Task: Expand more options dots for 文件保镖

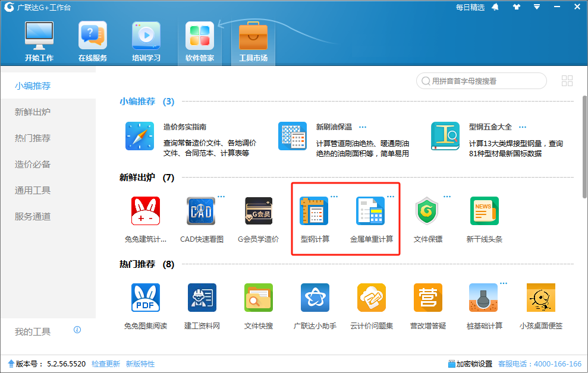Action: (x=447, y=196)
